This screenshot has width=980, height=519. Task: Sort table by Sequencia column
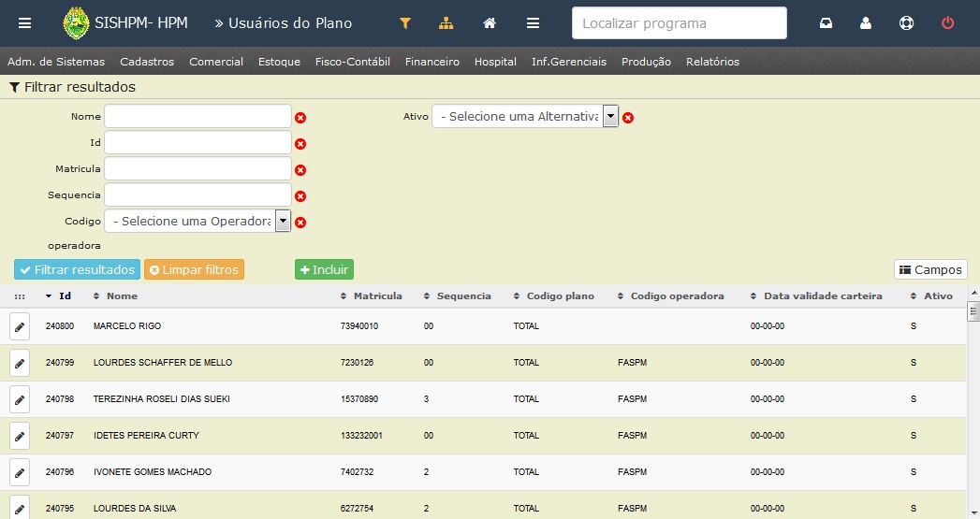pyautogui.click(x=458, y=296)
